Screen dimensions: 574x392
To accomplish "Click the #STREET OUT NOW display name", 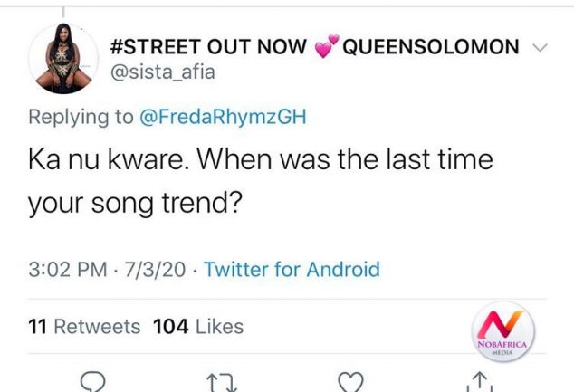I will [x=207, y=47].
